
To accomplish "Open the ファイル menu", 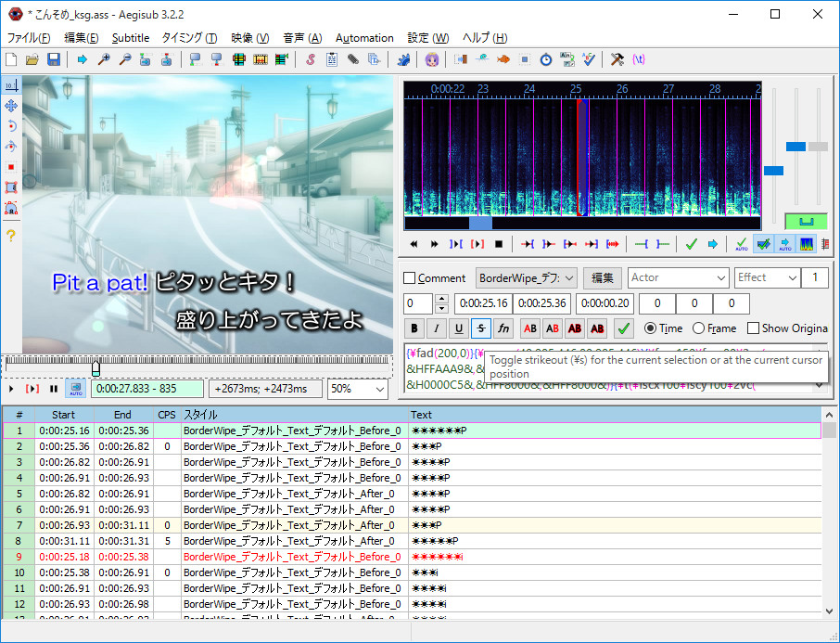I will (29, 38).
